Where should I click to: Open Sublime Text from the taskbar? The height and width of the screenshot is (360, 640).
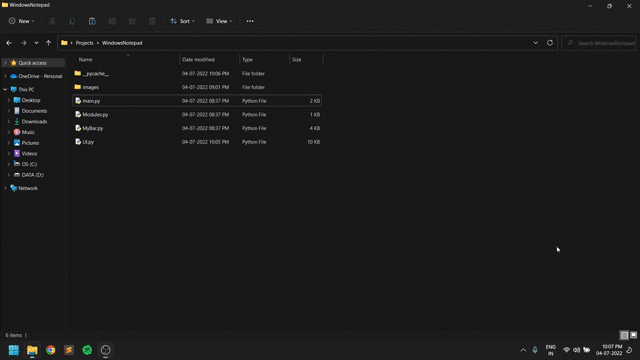[x=69, y=350]
